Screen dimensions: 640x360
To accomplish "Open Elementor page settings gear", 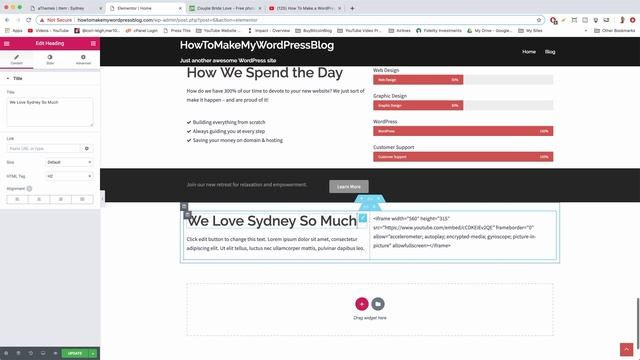I will click(x=6, y=353).
